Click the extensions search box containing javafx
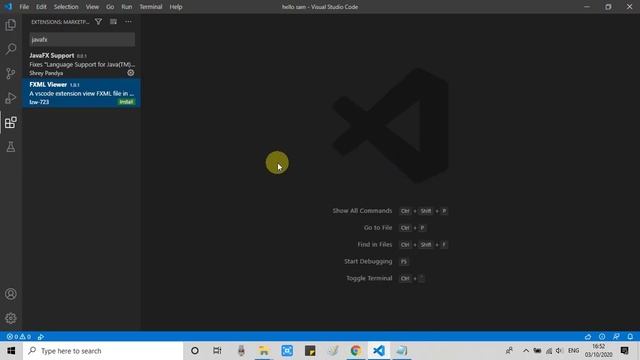 (x=82, y=40)
